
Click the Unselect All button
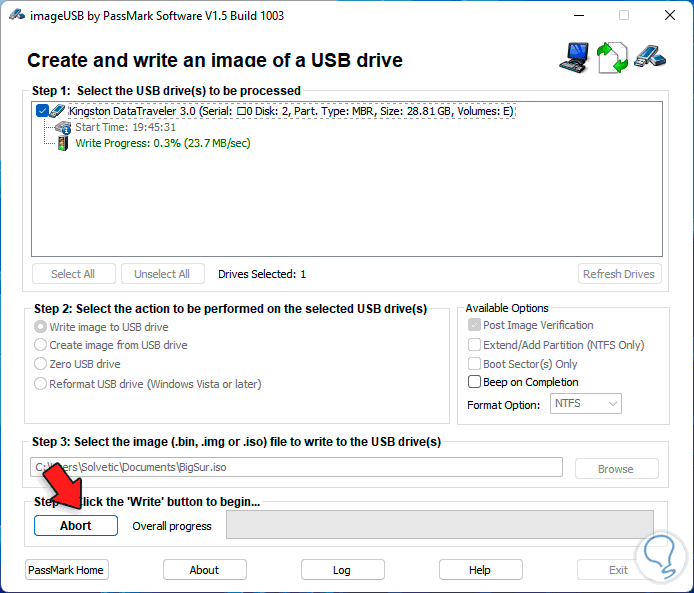point(162,274)
